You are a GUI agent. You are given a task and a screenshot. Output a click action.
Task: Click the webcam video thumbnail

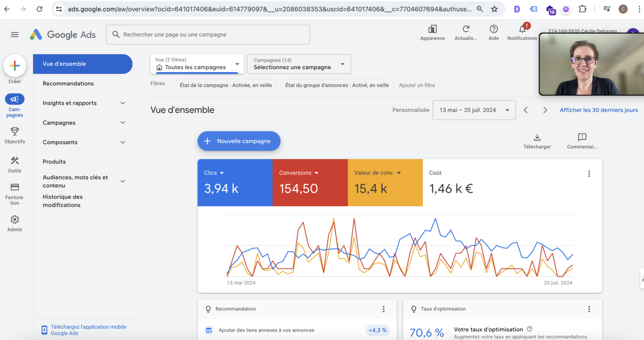point(591,64)
